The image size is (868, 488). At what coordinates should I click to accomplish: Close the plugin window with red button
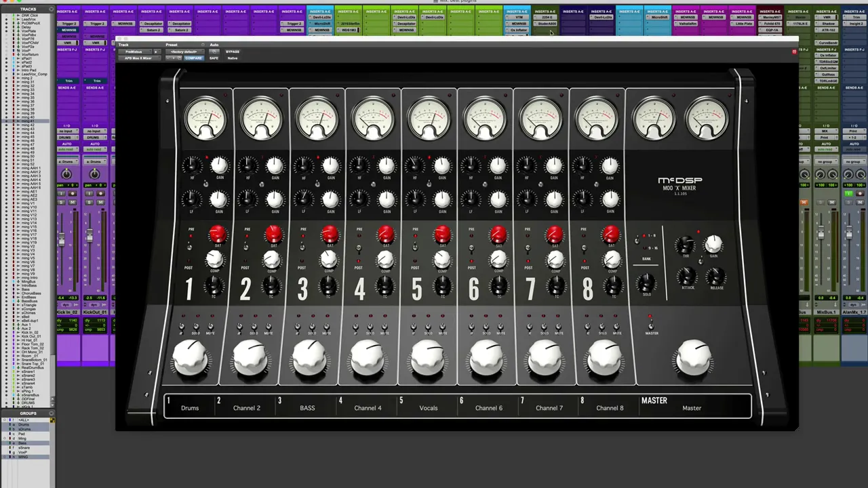coord(794,52)
